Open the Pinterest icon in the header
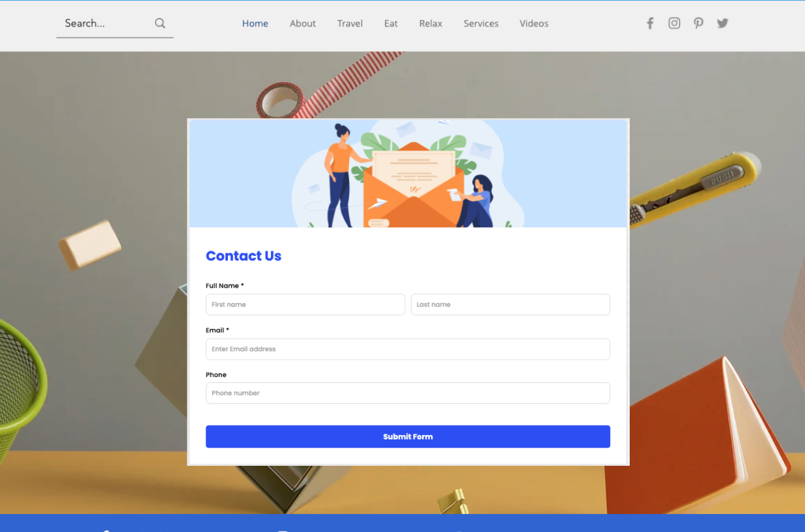 (698, 23)
